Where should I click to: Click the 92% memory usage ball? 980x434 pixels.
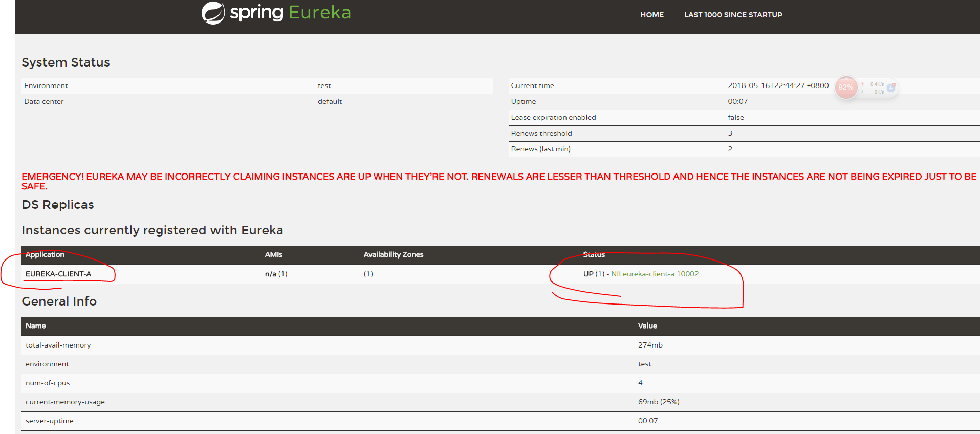tap(846, 88)
